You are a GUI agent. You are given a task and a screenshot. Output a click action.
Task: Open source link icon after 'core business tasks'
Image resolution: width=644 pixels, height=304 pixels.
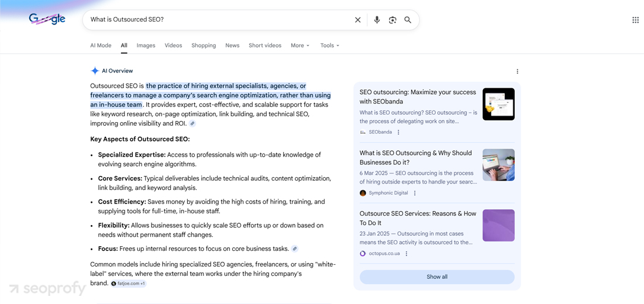(294, 248)
